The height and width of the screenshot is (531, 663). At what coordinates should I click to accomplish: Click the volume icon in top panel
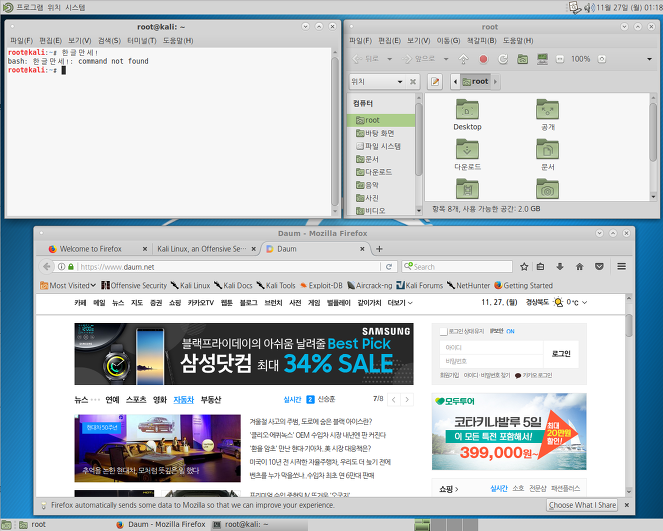(x=589, y=8)
